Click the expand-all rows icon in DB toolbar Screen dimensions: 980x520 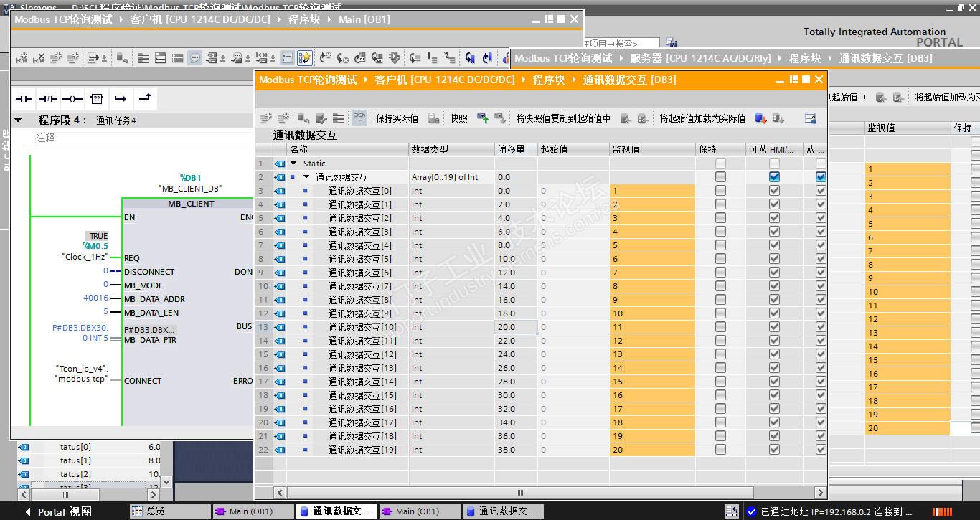pyautogui.click(x=339, y=118)
